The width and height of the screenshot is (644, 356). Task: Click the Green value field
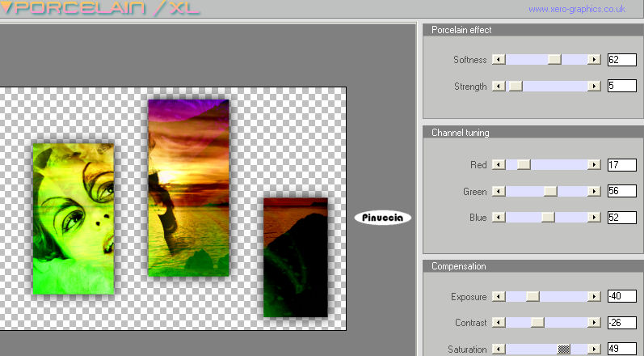(x=622, y=191)
